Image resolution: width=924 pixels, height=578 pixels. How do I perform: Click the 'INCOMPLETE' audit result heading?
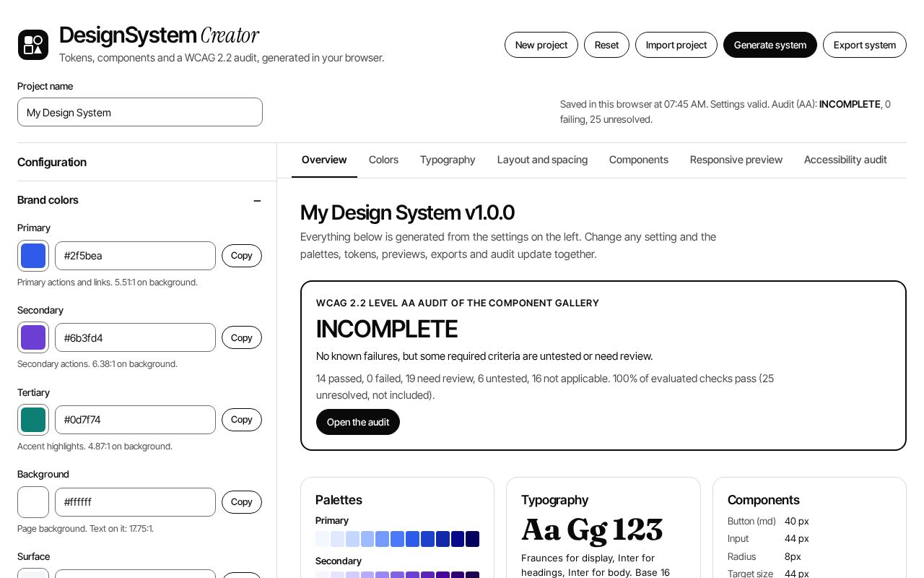pyautogui.click(x=387, y=329)
